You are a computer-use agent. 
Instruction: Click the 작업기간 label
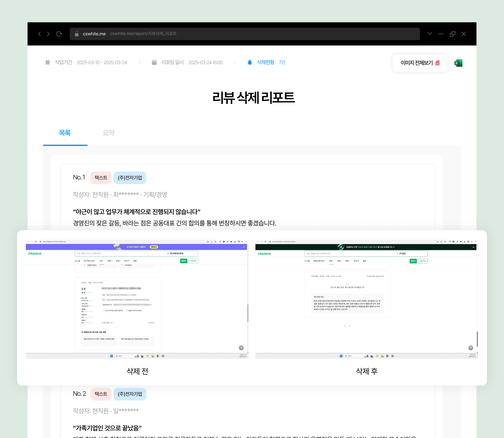point(64,62)
